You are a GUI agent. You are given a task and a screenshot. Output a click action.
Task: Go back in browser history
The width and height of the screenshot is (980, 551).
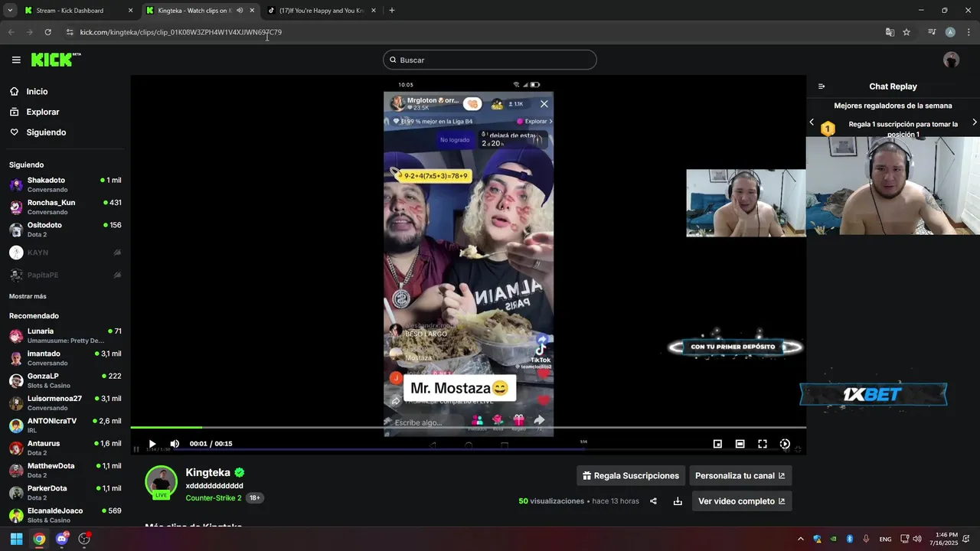click(11, 32)
